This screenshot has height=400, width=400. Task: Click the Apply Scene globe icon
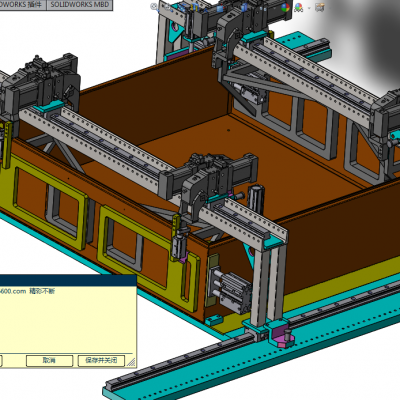[299, 7]
